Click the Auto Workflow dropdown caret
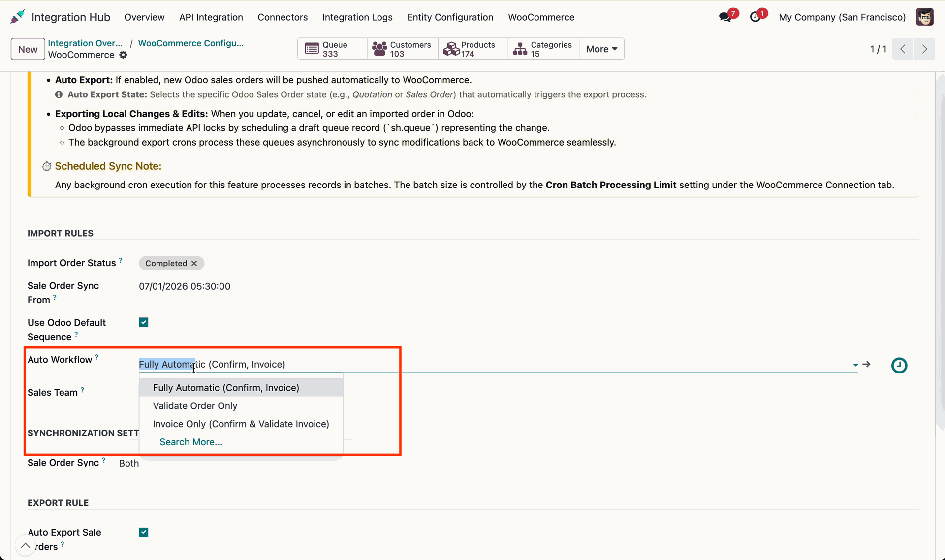945x560 pixels. (855, 365)
